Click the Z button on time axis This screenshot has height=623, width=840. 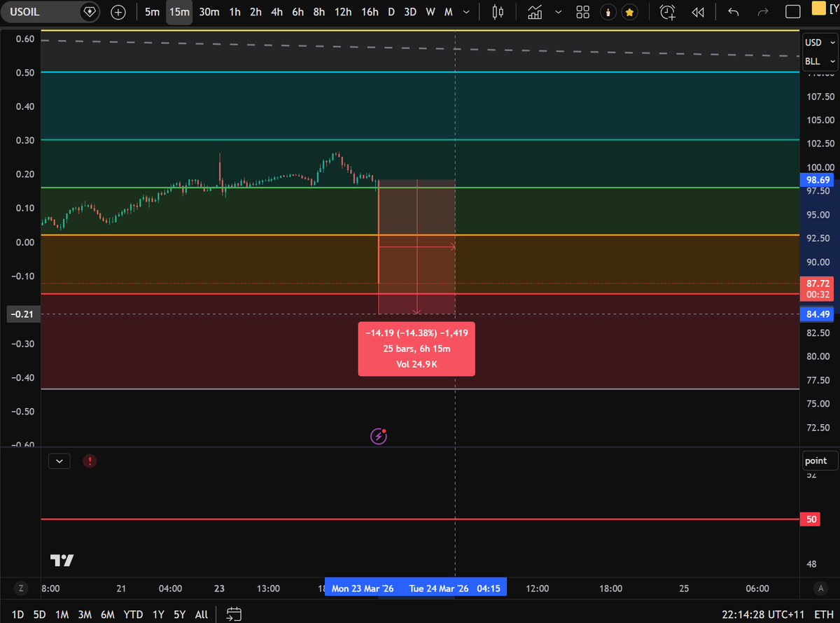[x=22, y=589]
